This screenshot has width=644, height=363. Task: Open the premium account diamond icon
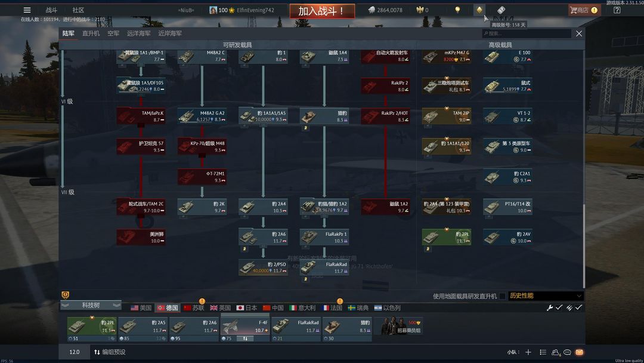479,10
